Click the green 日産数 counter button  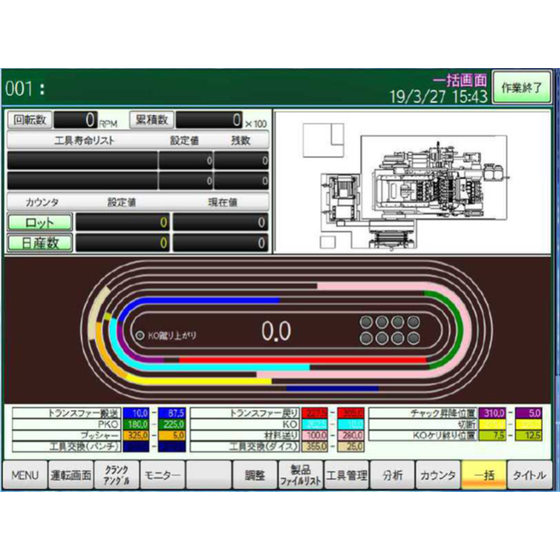(x=40, y=243)
